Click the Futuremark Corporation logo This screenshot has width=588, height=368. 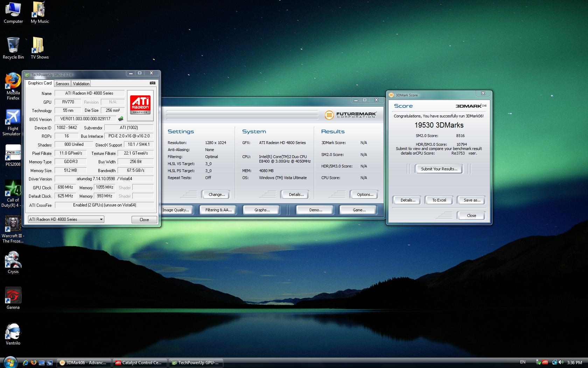click(x=350, y=115)
